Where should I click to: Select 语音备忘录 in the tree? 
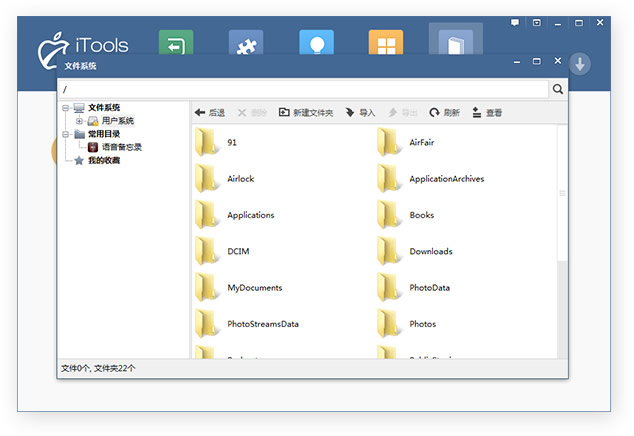[121, 147]
